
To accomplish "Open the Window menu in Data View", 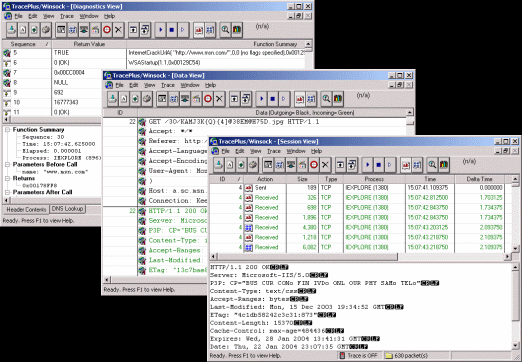I will 190,85.
